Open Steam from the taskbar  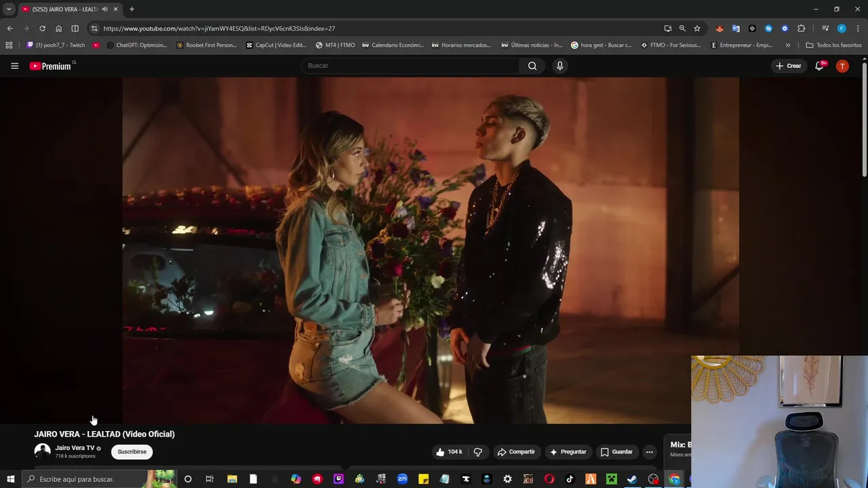632,479
